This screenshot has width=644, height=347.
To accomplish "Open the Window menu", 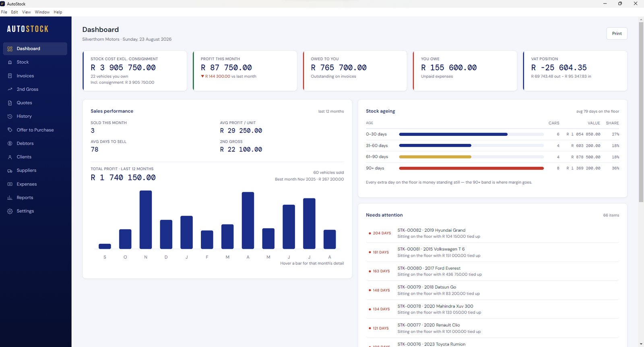I will (42, 12).
